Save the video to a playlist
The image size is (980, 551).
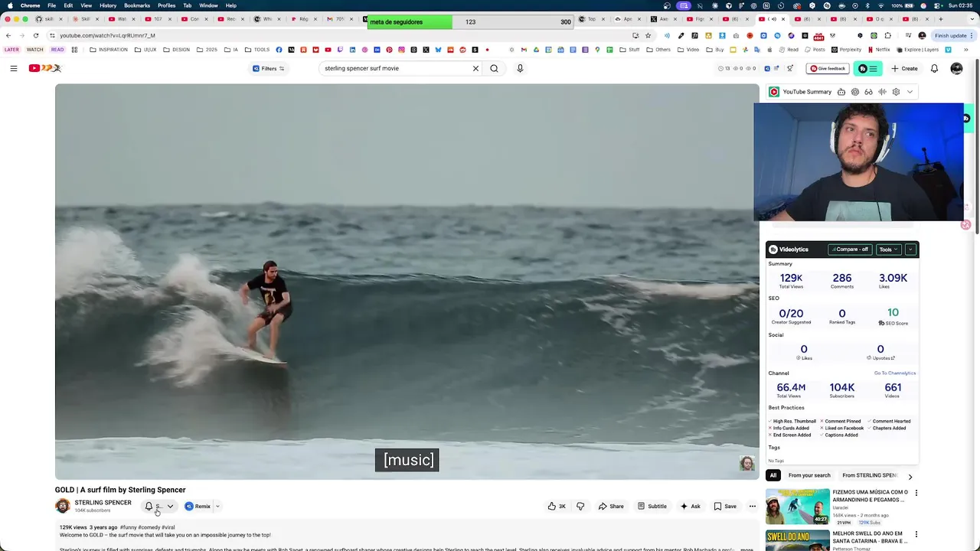(x=725, y=506)
